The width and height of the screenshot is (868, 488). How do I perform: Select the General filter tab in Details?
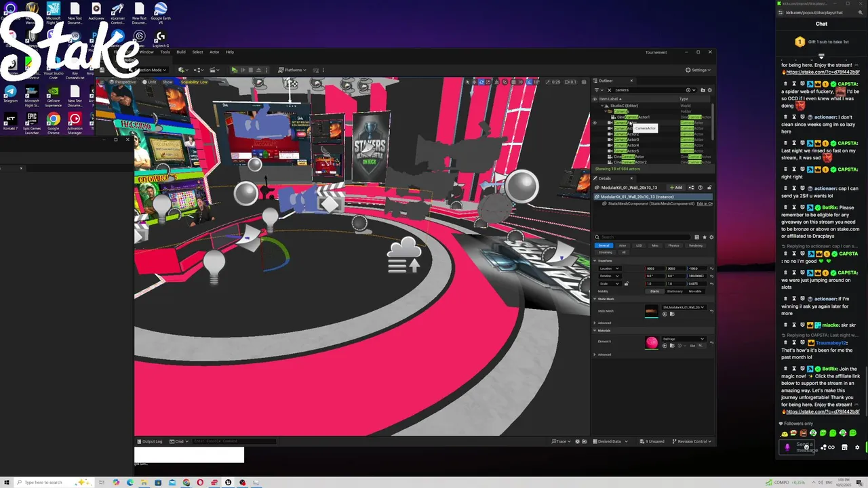tap(604, 245)
